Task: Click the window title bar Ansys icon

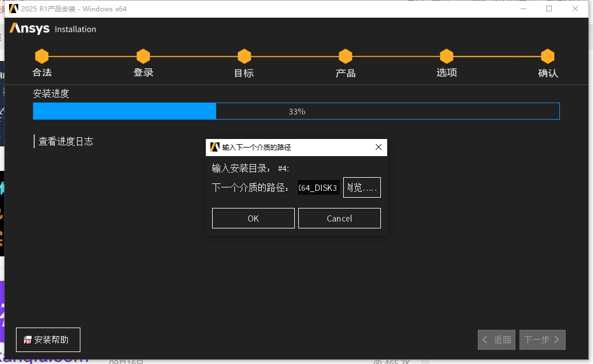Action: (x=14, y=9)
